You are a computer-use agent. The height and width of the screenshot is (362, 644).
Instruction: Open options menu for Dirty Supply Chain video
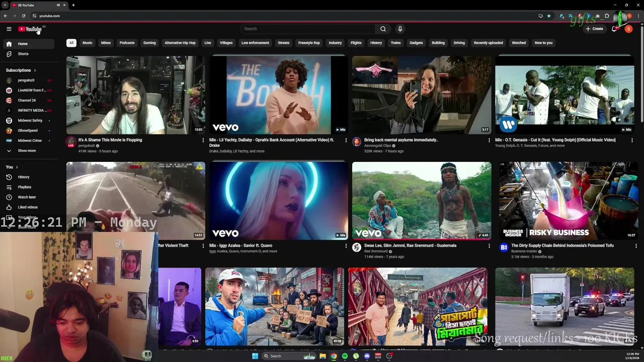pos(636,246)
